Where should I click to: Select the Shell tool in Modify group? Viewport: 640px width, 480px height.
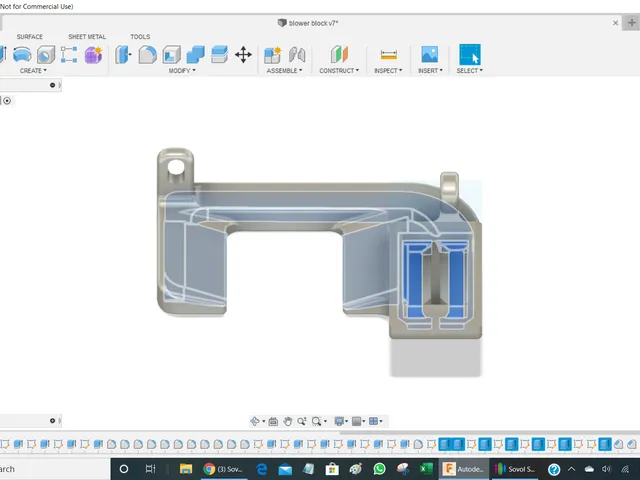(172, 54)
